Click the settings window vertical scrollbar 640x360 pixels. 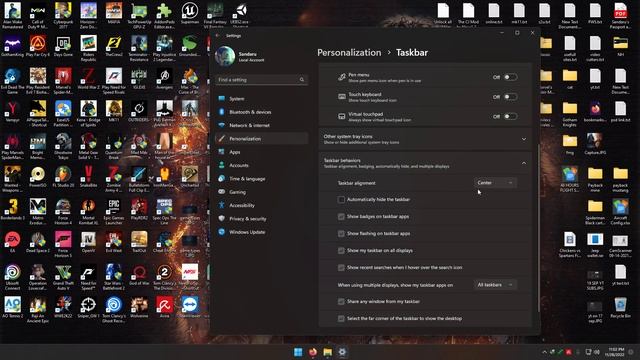point(539,229)
